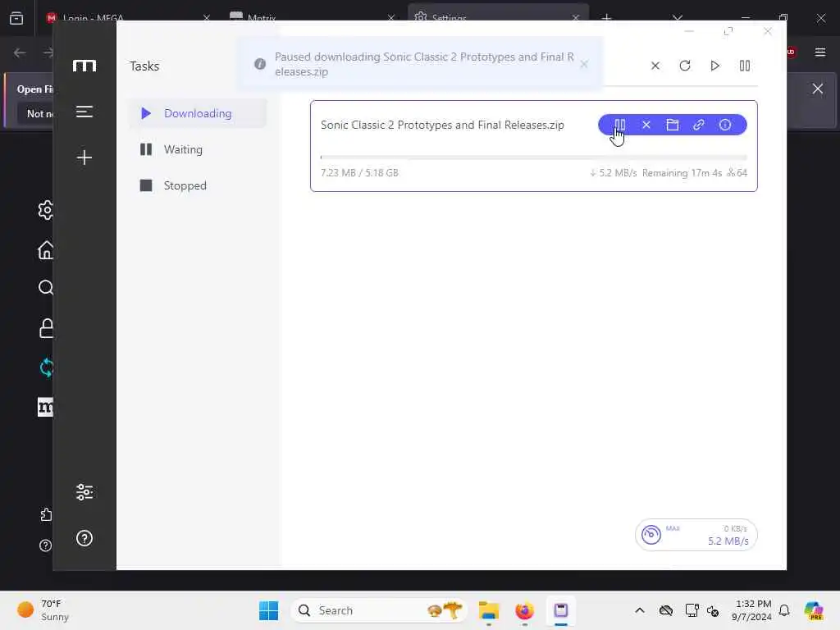Go back in the browser
The image size is (840, 630).
20,52
